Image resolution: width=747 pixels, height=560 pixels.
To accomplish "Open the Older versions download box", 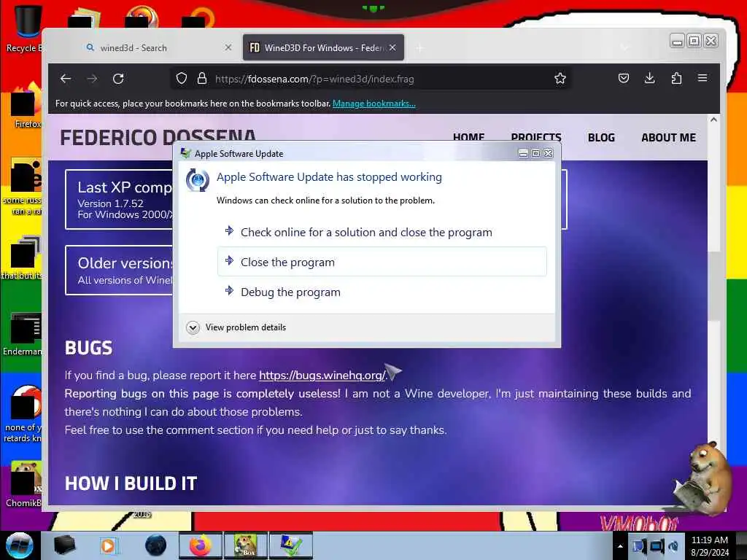I will point(119,270).
